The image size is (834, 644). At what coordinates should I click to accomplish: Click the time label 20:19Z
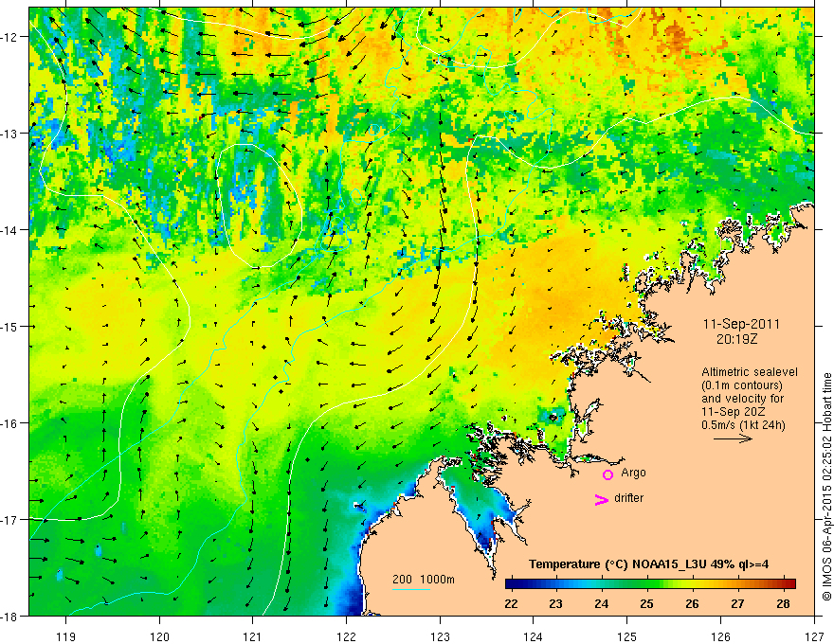[736, 339]
